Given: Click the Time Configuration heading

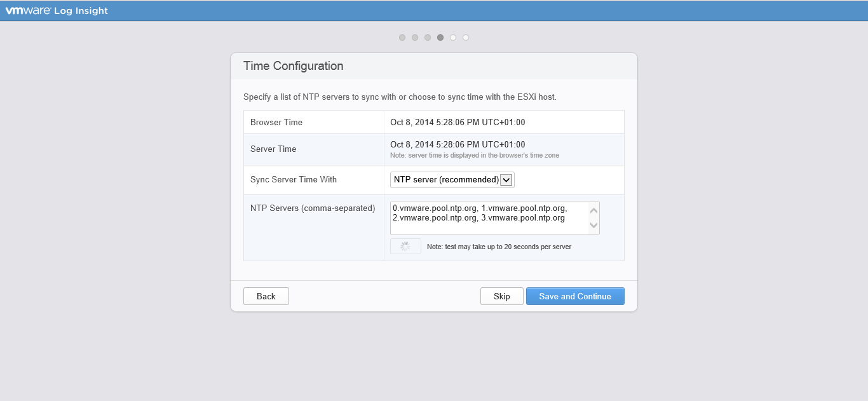Looking at the screenshot, I should [x=293, y=66].
